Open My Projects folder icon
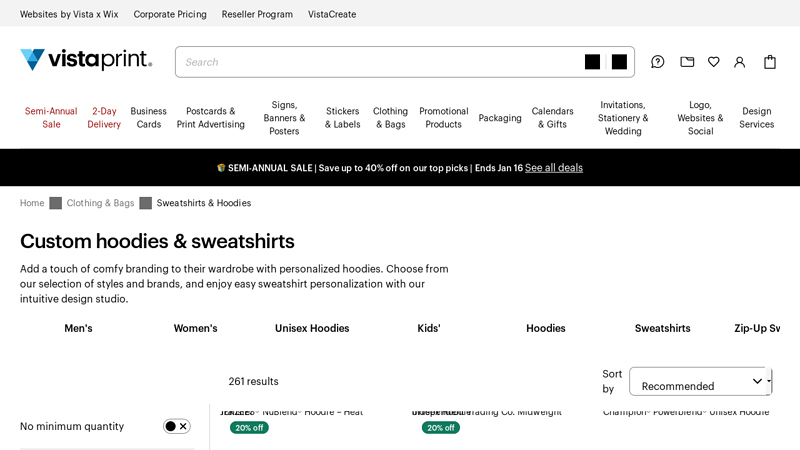 click(687, 62)
